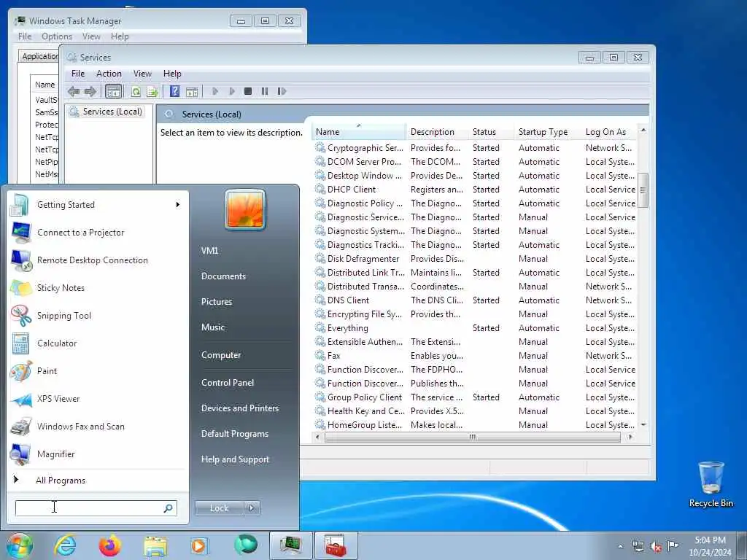Expand All Programs list
Image resolution: width=747 pixels, height=560 pixels.
[98, 481]
